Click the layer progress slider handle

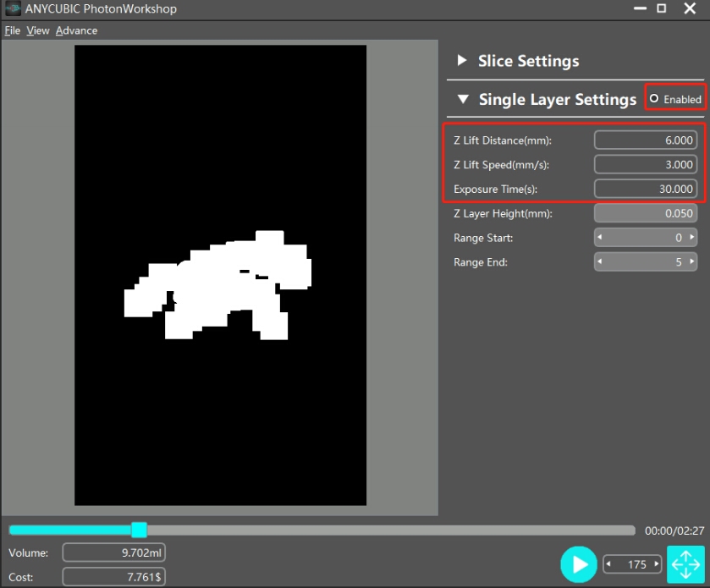tap(140, 530)
